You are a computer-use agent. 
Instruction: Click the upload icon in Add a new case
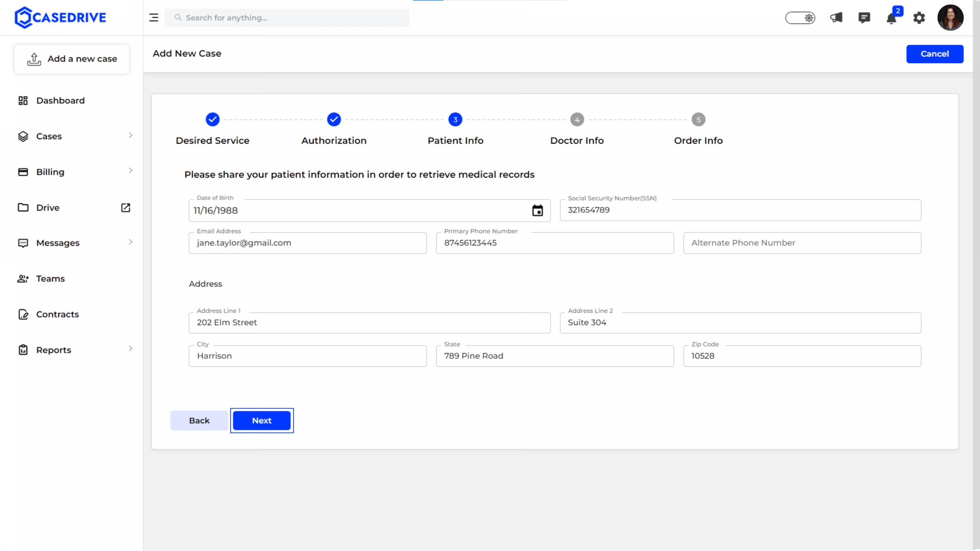coord(34,59)
